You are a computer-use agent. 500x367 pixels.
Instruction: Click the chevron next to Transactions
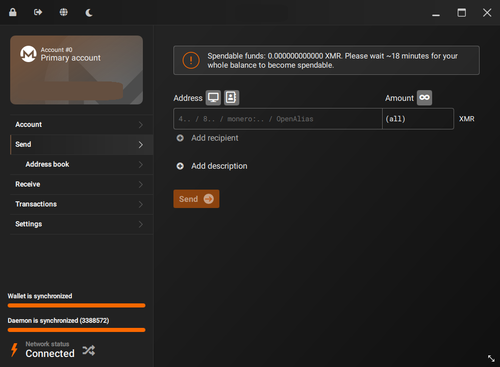141,204
